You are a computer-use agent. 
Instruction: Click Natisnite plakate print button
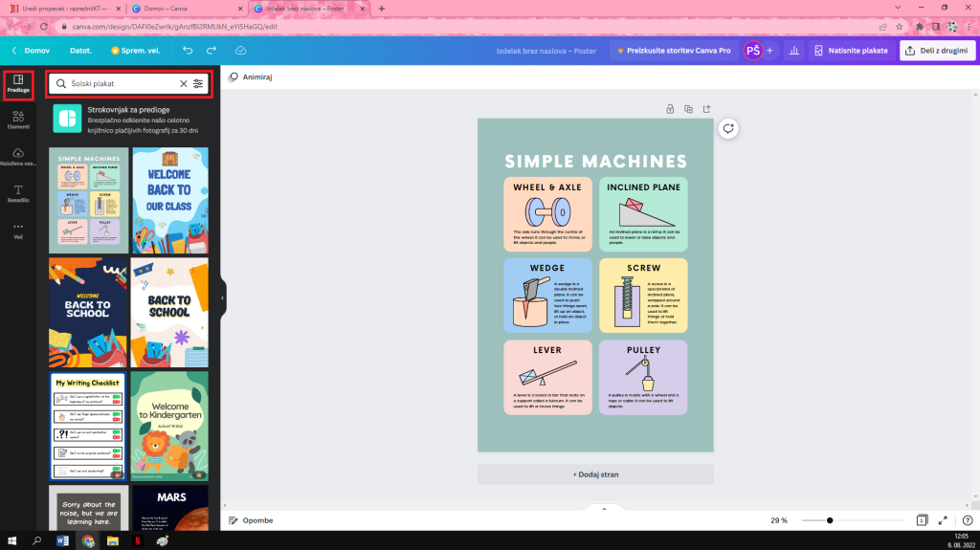click(x=851, y=51)
